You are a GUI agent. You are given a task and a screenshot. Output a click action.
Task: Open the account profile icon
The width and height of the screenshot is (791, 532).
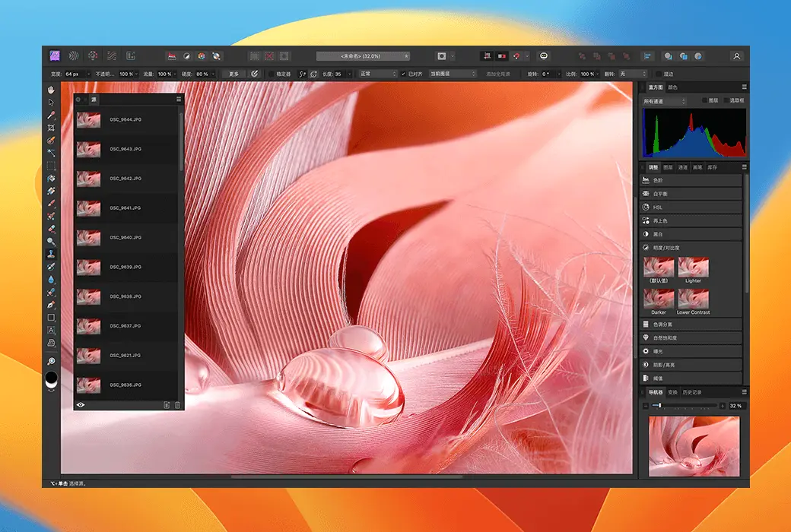coord(736,56)
